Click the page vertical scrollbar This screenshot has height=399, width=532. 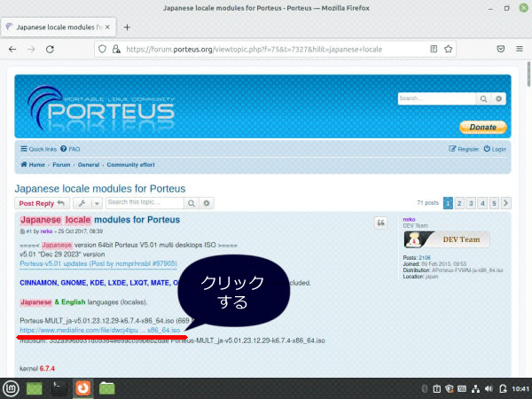coord(528,74)
